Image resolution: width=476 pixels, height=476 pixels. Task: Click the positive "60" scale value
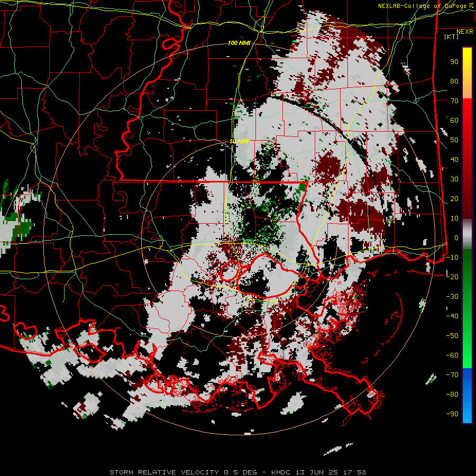click(454, 121)
